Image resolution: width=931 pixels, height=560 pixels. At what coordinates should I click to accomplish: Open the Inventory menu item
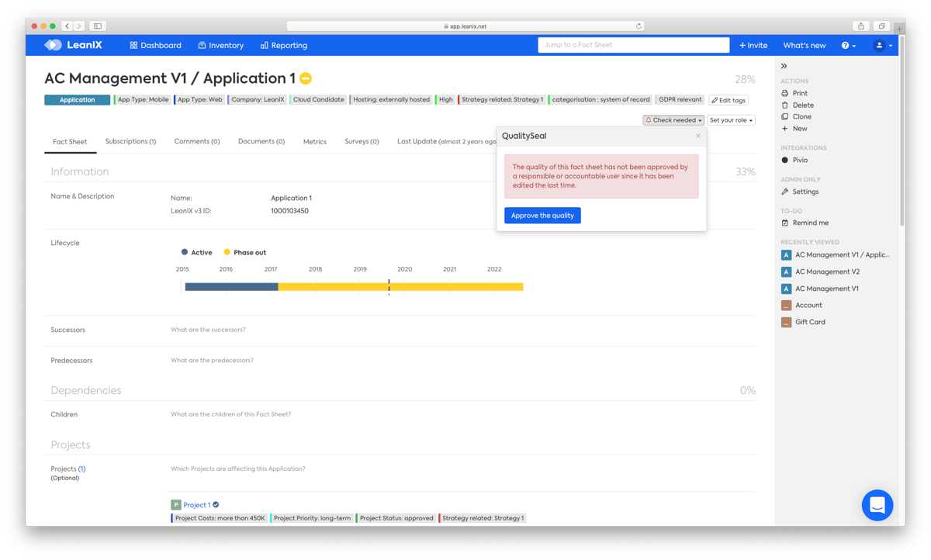[220, 45]
